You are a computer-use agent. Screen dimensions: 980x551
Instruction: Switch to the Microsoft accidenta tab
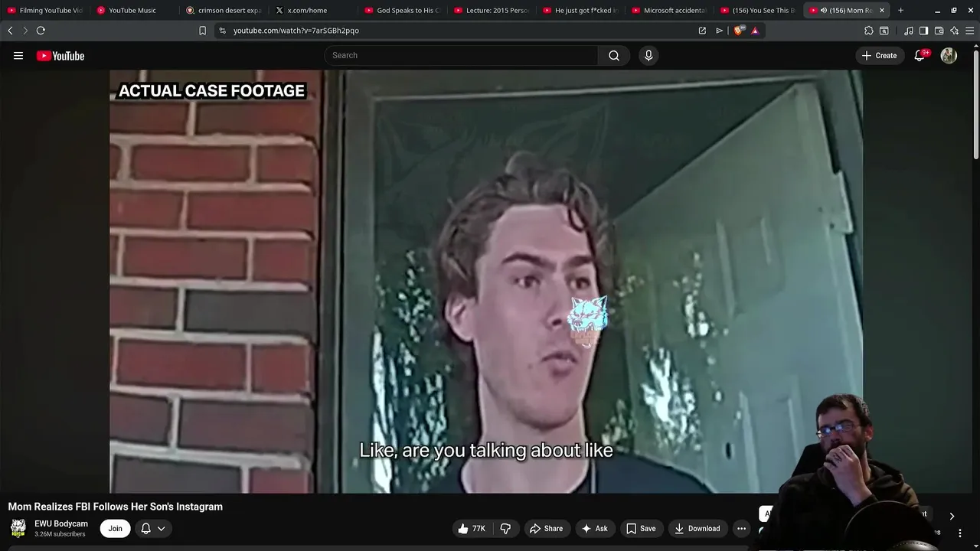coord(670,10)
